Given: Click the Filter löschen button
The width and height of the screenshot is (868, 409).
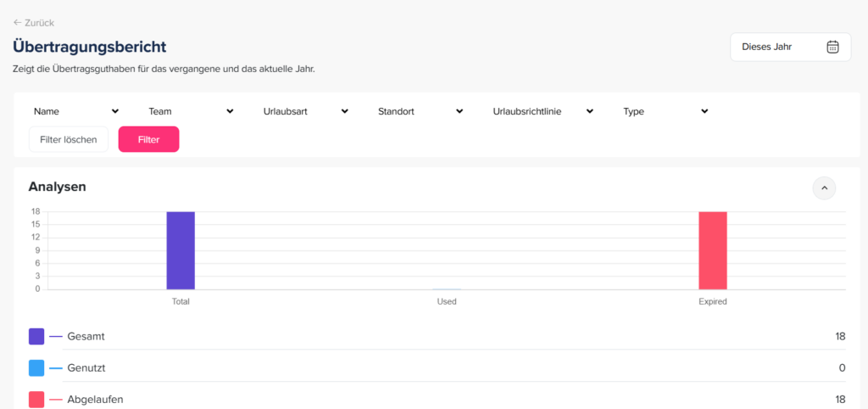Looking at the screenshot, I should pyautogui.click(x=69, y=139).
